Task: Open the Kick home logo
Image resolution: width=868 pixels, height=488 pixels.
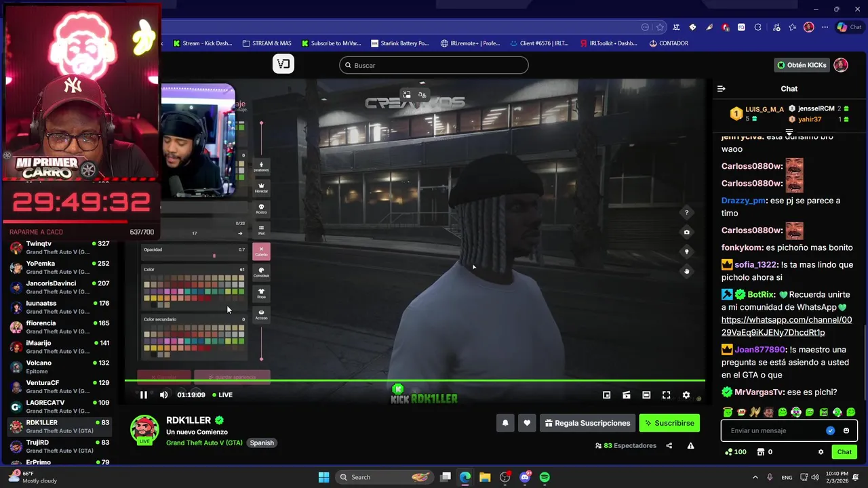Action: [x=283, y=64]
